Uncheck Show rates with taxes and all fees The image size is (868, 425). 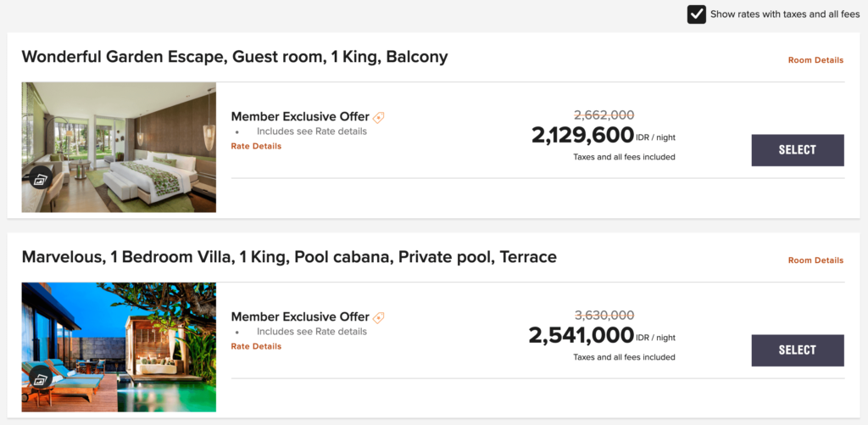(697, 14)
